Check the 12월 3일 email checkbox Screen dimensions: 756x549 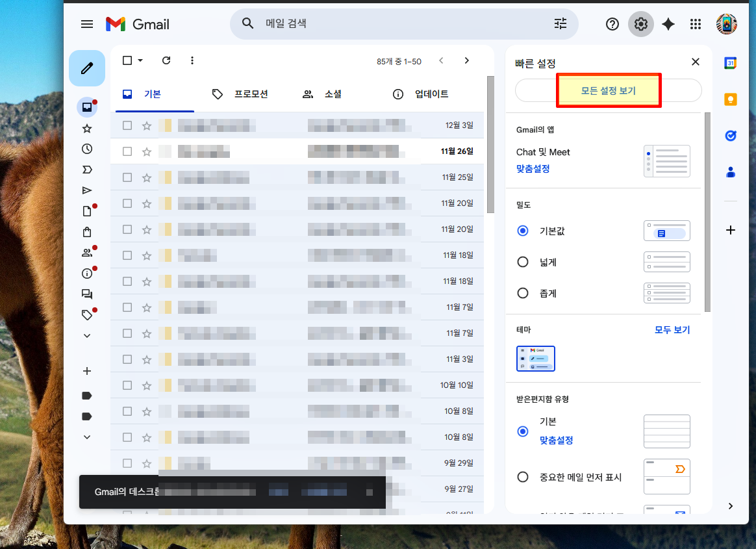(x=127, y=125)
